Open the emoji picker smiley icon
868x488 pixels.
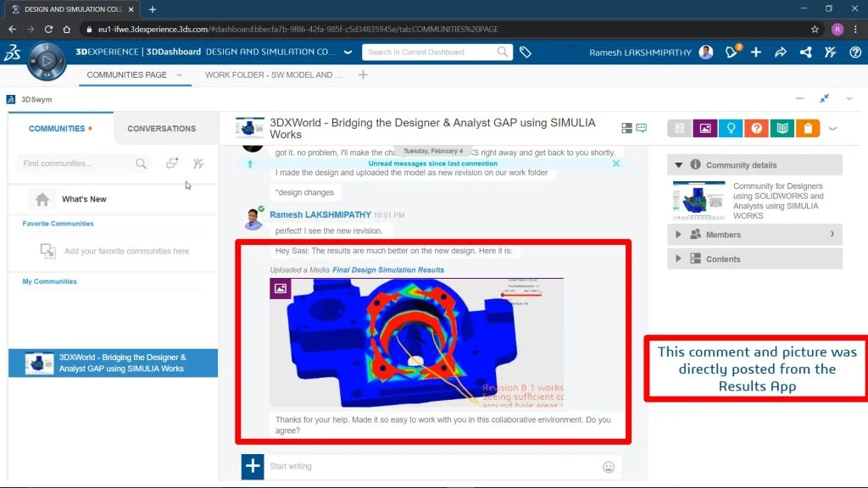609,467
